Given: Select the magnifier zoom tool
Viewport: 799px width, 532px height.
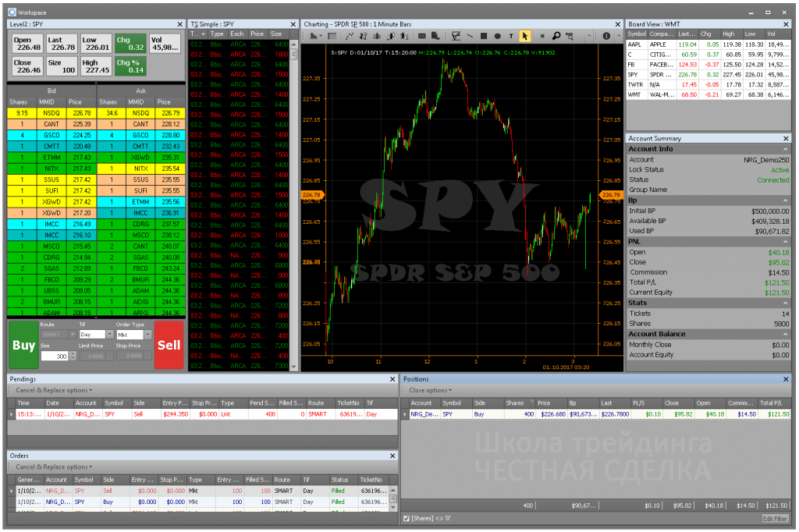Looking at the screenshot, I should coord(556,36).
